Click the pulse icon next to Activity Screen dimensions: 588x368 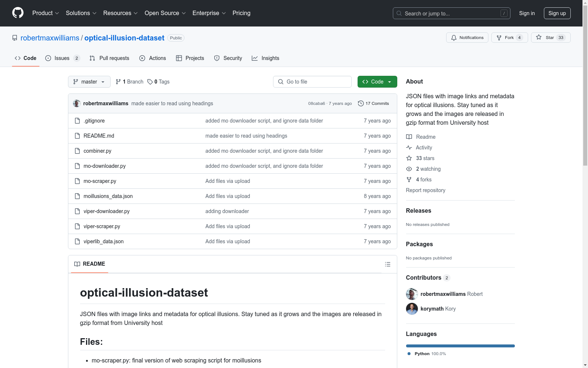(x=409, y=148)
